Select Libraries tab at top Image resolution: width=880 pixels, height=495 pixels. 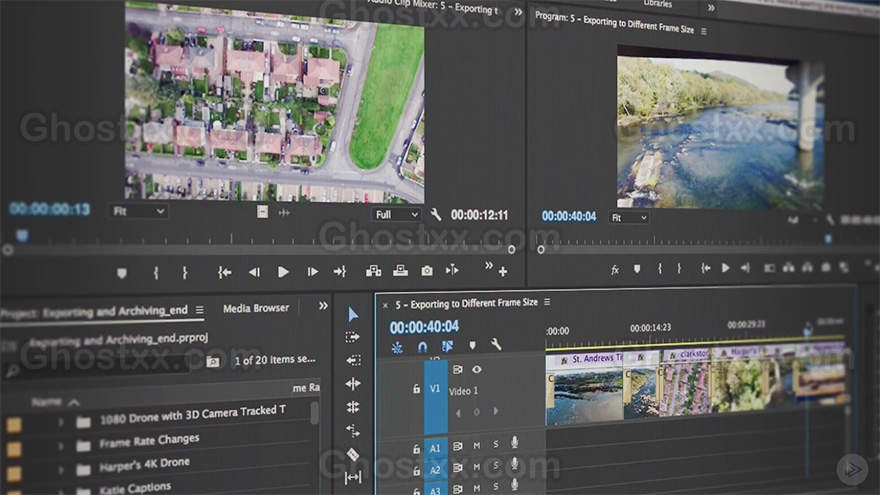click(x=657, y=4)
